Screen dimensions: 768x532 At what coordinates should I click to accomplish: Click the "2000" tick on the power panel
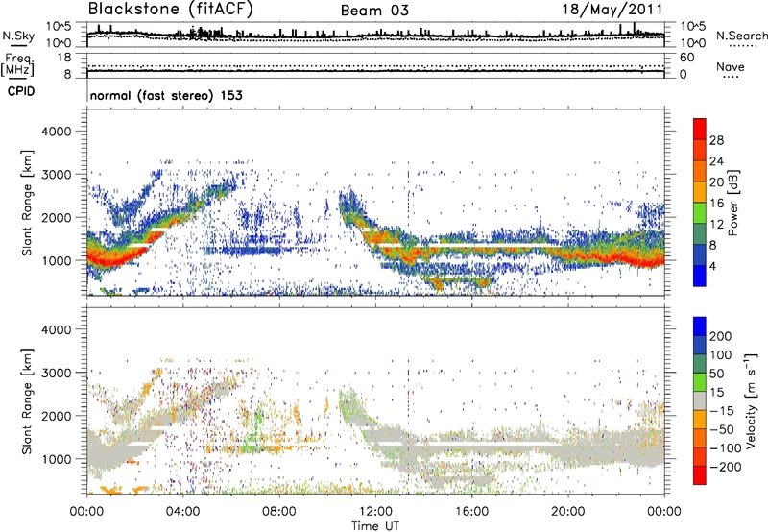(x=56, y=217)
